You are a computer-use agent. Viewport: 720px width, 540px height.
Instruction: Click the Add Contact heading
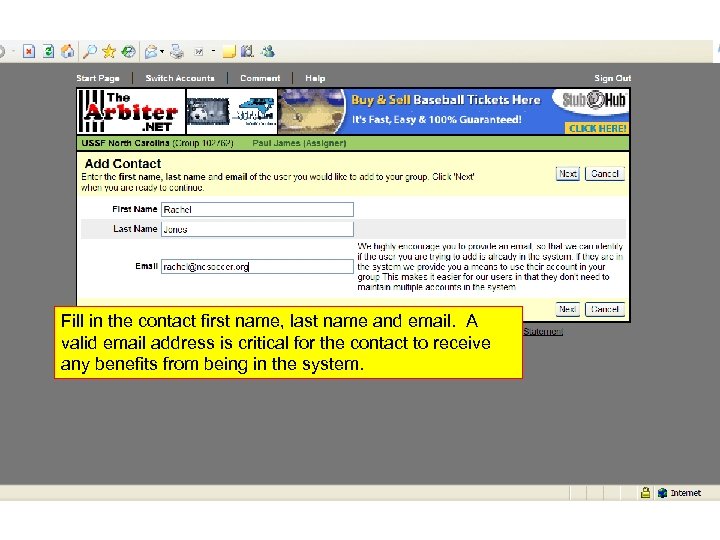(123, 163)
